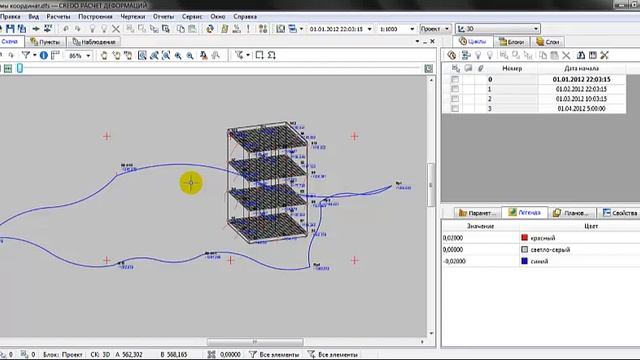Click the cycle tree structure icon in cycles toolbar
The width and height of the screenshot is (640, 360).
click(466, 55)
